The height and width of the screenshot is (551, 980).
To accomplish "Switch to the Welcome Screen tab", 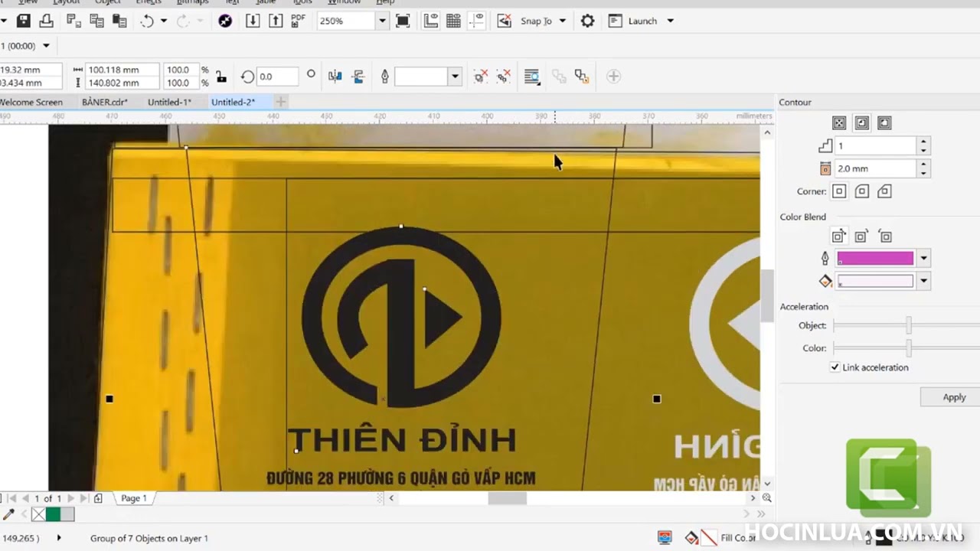I will coord(31,102).
